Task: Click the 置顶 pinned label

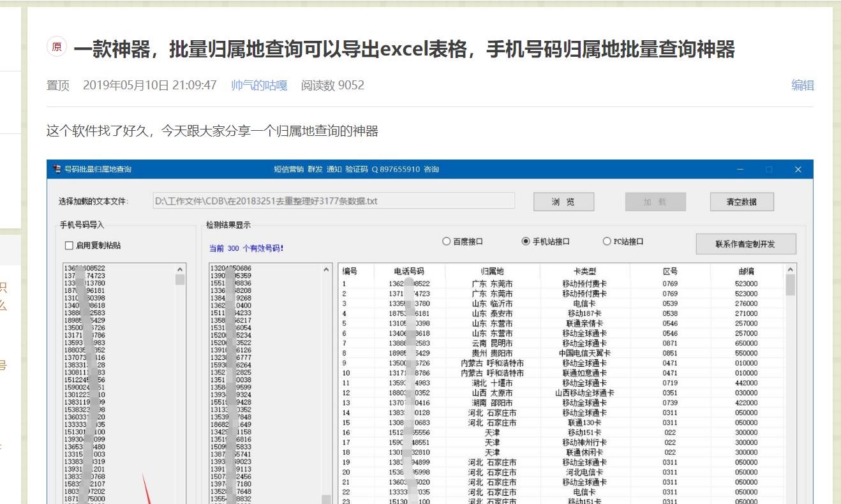Action: coord(58,85)
